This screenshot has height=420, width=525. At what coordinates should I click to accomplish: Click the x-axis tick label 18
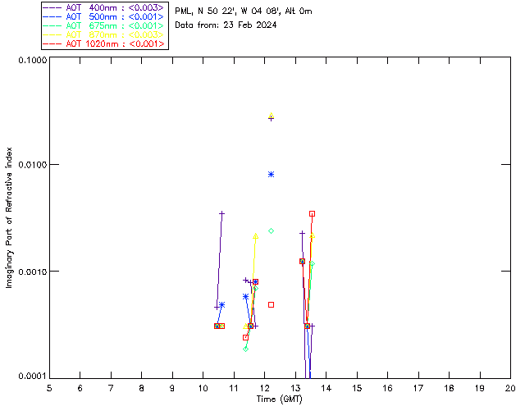pos(450,388)
